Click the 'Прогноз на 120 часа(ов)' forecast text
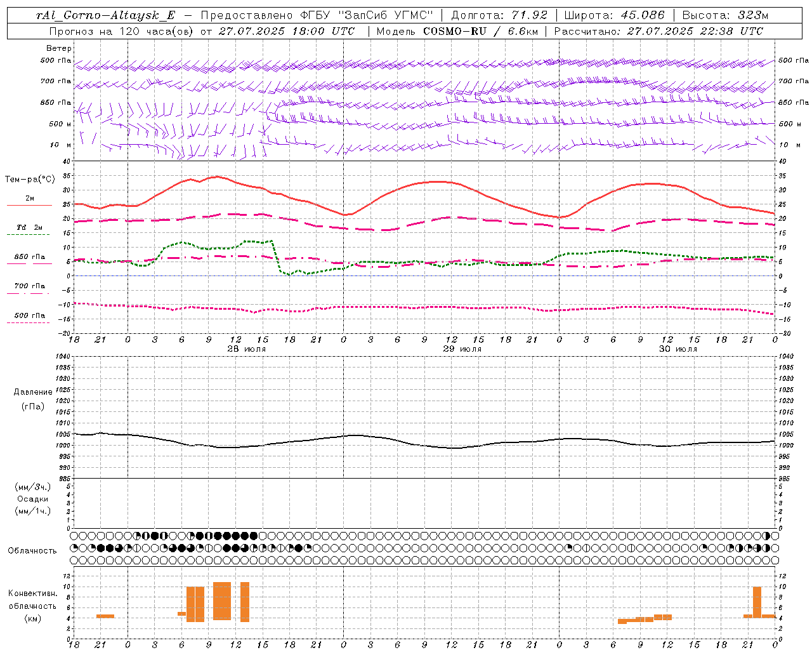 point(122,31)
